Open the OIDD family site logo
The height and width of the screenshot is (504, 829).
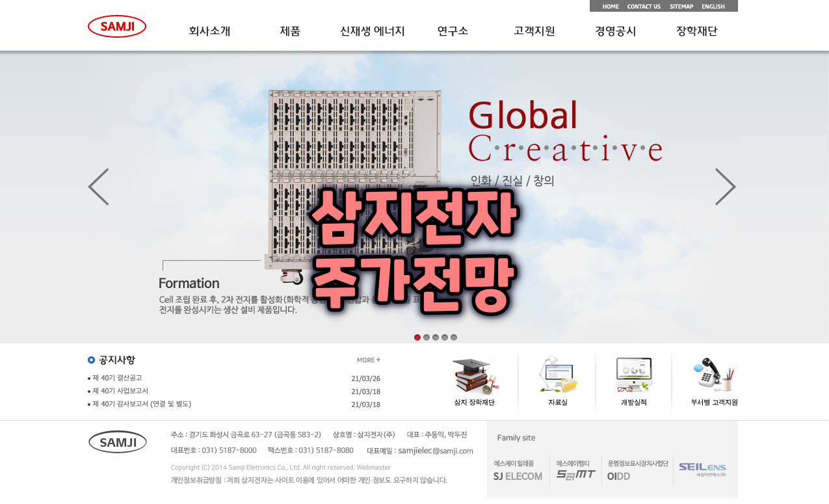618,476
